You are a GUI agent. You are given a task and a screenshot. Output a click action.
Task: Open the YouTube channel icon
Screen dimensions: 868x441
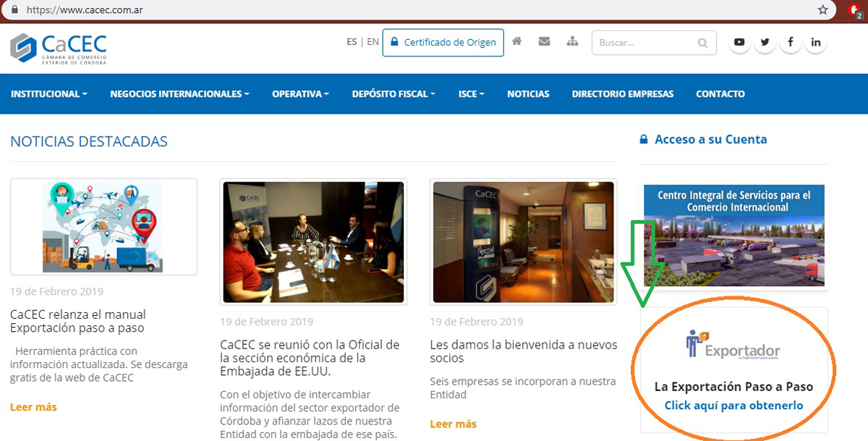tap(739, 43)
